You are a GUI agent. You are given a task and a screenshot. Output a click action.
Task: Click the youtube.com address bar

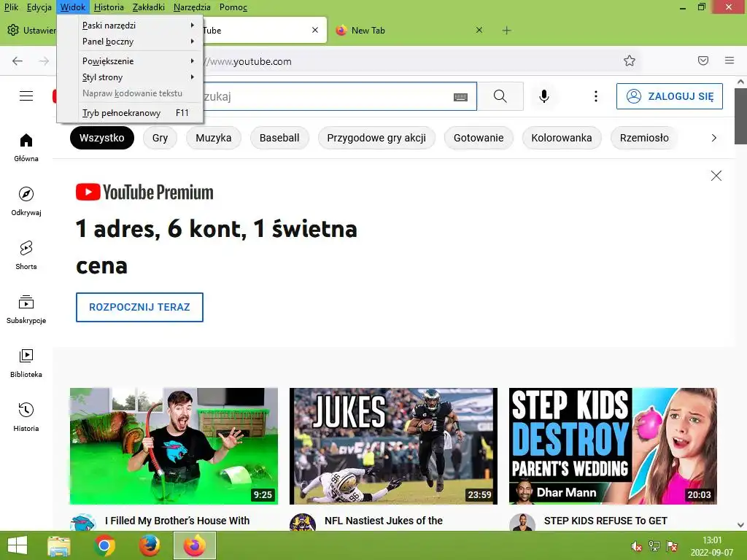pyautogui.click(x=410, y=61)
